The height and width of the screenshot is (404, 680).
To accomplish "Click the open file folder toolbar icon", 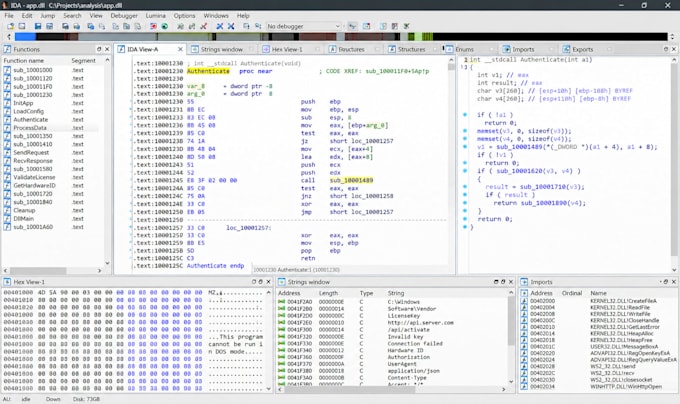I will point(10,26).
